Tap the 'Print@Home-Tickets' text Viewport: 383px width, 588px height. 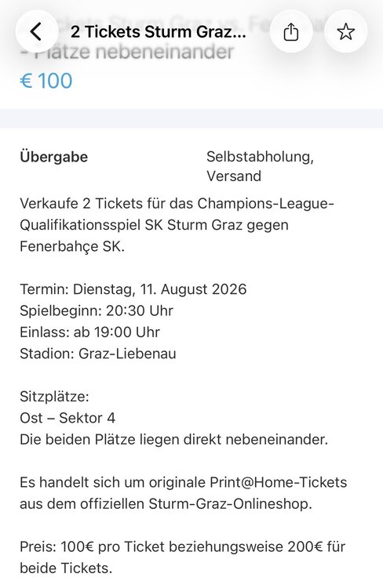click(279, 482)
